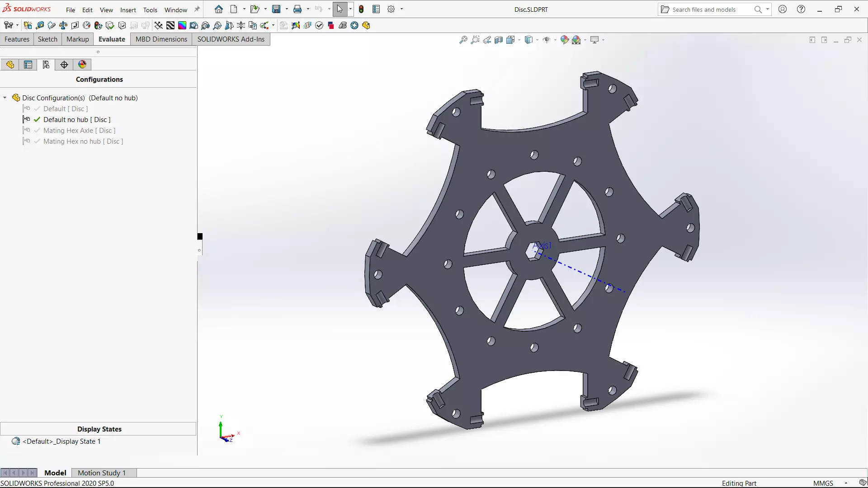This screenshot has height=488, width=868.
Task: Open the File menu
Action: tap(71, 9)
